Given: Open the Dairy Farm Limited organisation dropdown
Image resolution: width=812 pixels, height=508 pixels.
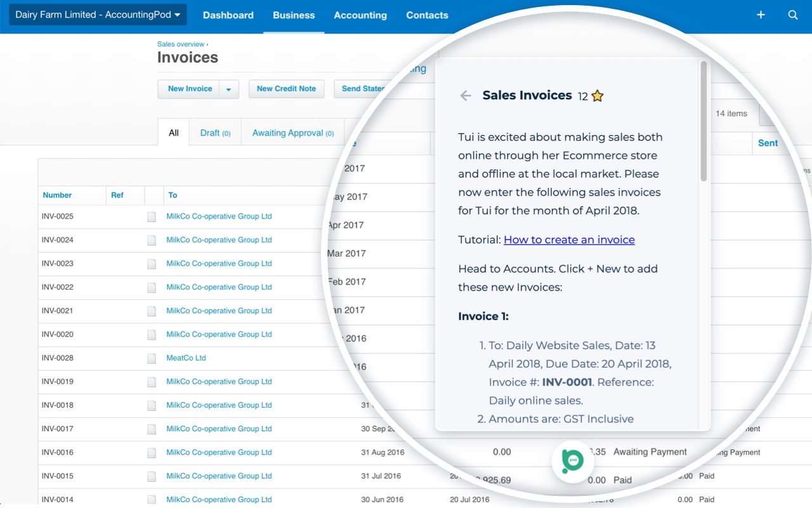Looking at the screenshot, I should (98, 15).
